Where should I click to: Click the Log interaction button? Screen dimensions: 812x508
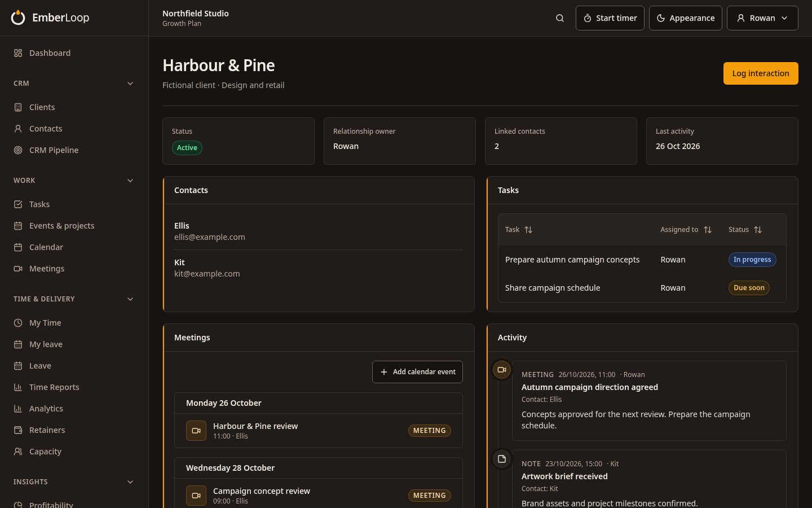[761, 73]
